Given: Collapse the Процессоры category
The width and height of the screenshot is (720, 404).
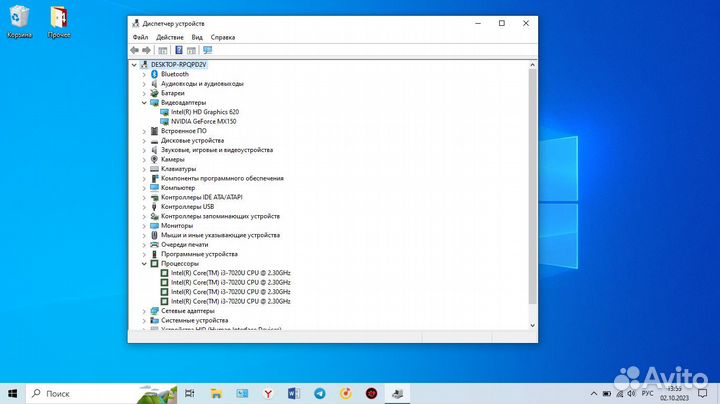Looking at the screenshot, I should point(144,263).
